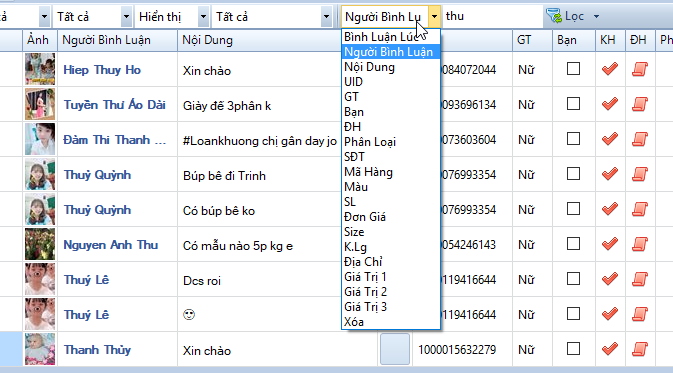Viewport: 673px width, 373px height.
Task: Choose SĐT from the dropdown list
Action: click(x=391, y=157)
